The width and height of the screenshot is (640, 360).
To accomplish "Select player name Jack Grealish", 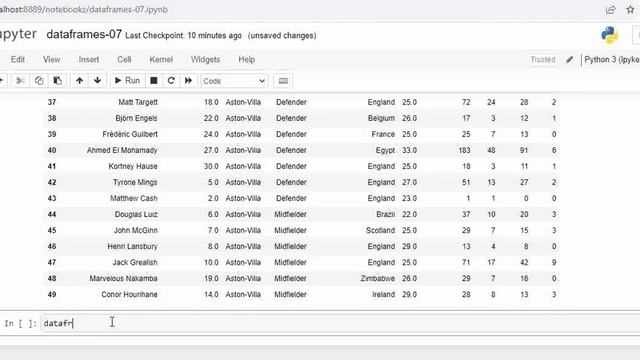I will point(135,262).
